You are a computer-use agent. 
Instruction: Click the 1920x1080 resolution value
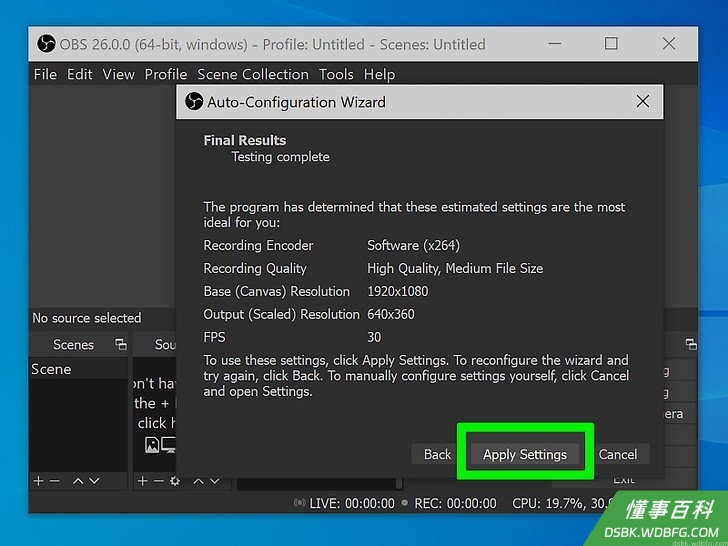pyautogui.click(x=397, y=291)
